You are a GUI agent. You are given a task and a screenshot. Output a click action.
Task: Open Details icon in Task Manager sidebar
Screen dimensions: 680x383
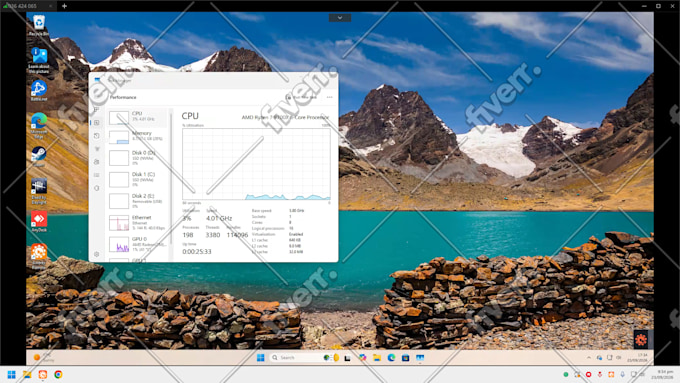(x=97, y=175)
